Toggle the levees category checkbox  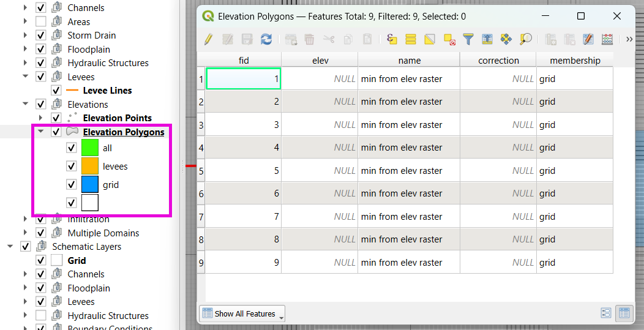(71, 166)
